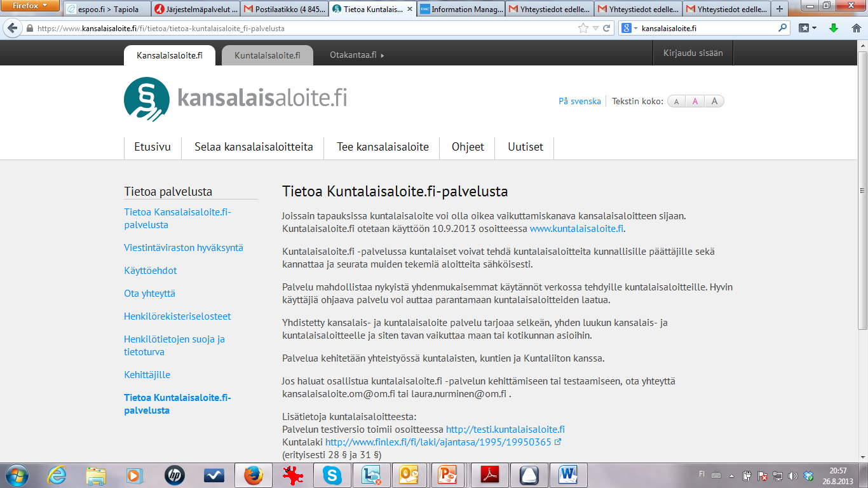Open the bookmarks menu dropdown button
Viewport: 868px width, 488px height.
click(808, 28)
